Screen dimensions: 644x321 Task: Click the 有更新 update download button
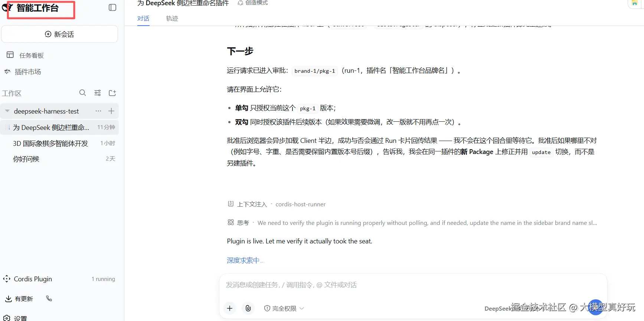(x=19, y=299)
